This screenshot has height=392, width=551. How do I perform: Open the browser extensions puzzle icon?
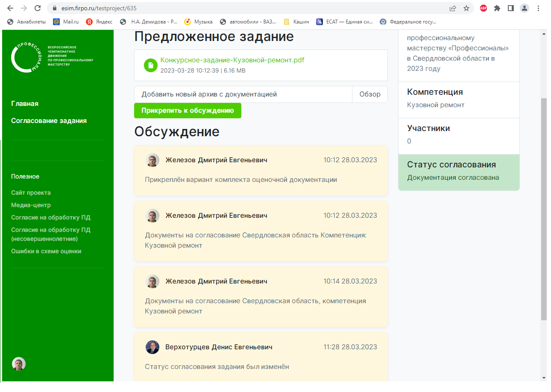(x=497, y=8)
